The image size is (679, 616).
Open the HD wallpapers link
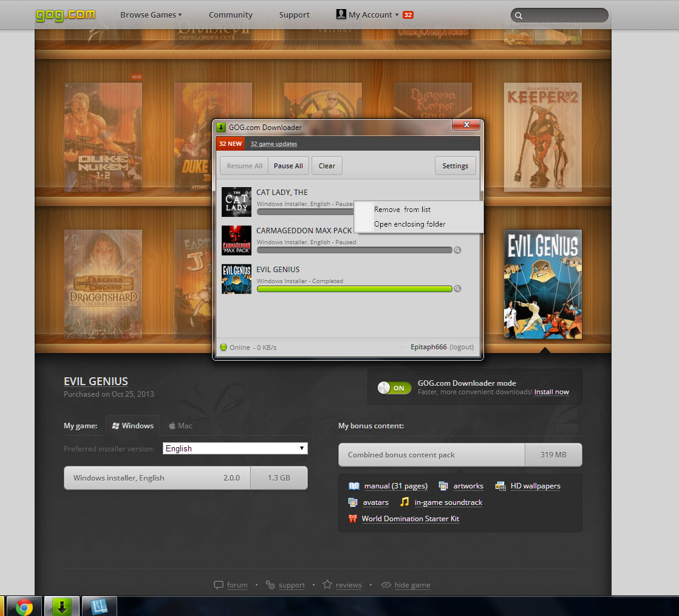(536, 486)
